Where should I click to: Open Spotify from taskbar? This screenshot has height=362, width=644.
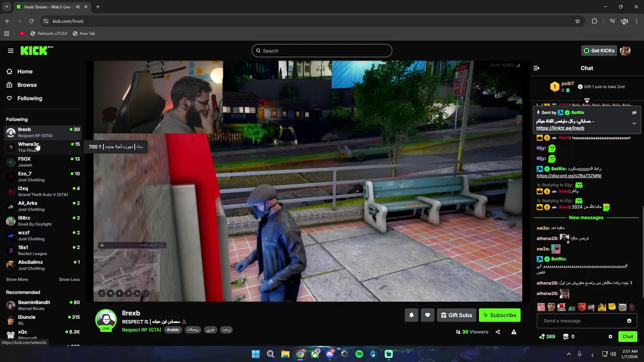click(359, 354)
